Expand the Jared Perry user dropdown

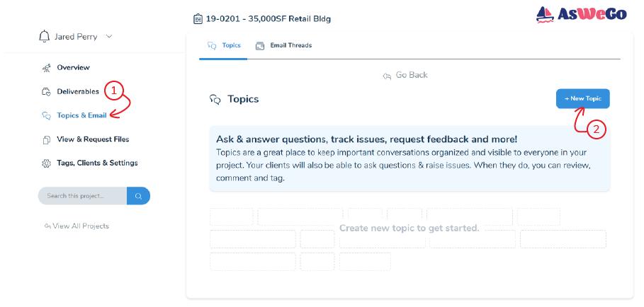click(109, 37)
